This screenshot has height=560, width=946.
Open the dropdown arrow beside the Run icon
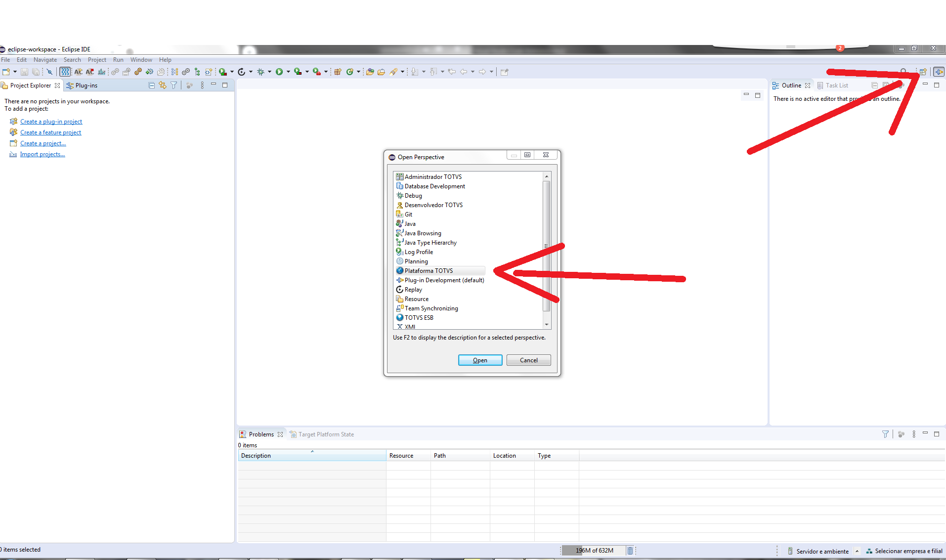[289, 72]
